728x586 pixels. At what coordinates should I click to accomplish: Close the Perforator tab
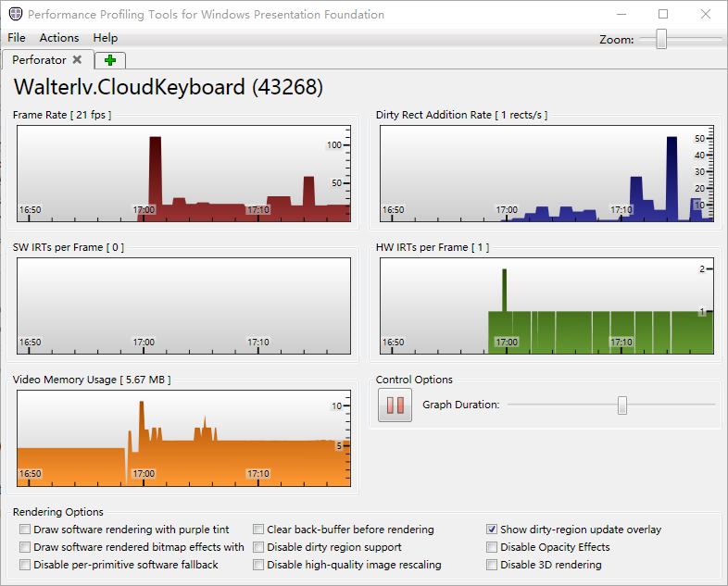pos(78,59)
